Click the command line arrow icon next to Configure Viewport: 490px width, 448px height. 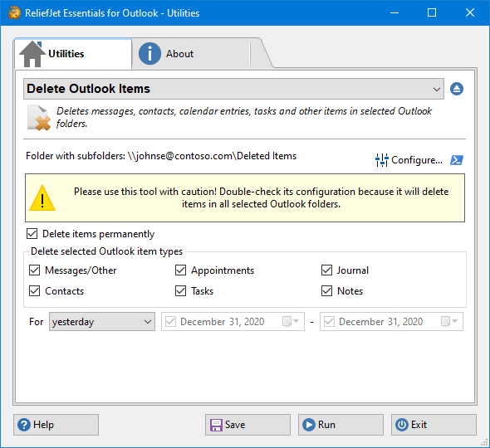(457, 160)
